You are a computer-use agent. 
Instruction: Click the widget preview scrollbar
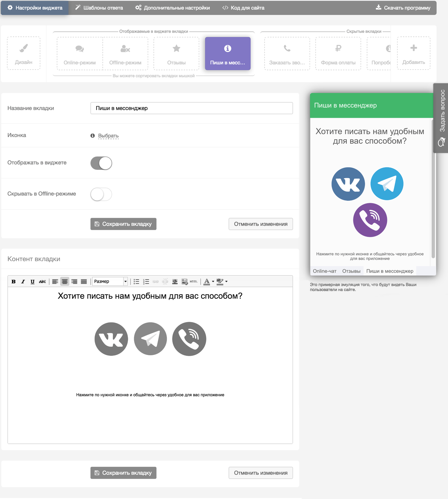[x=433, y=189]
